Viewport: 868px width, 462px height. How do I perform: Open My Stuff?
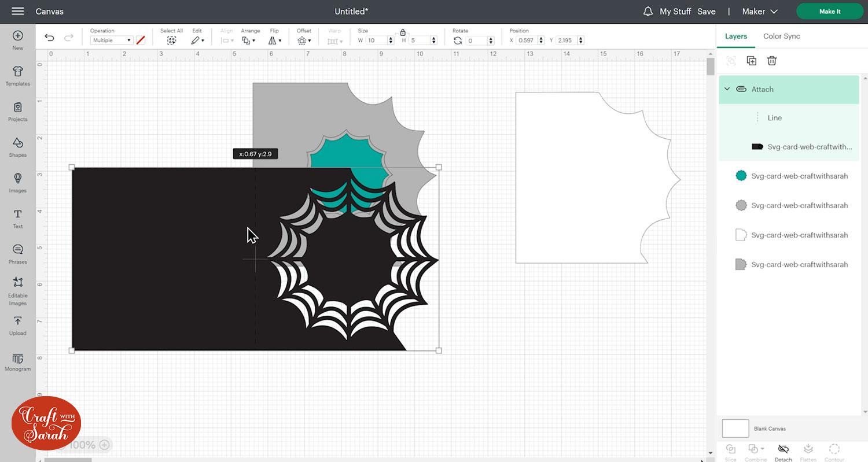pos(675,12)
